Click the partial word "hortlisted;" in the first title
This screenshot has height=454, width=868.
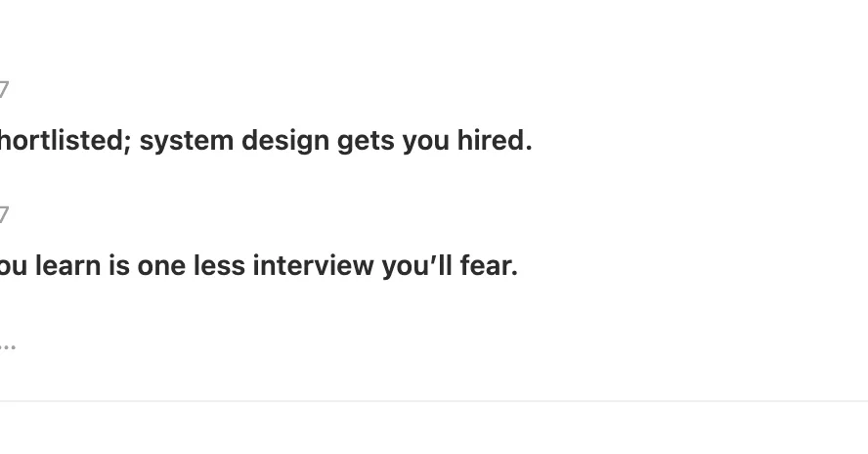click(64, 141)
